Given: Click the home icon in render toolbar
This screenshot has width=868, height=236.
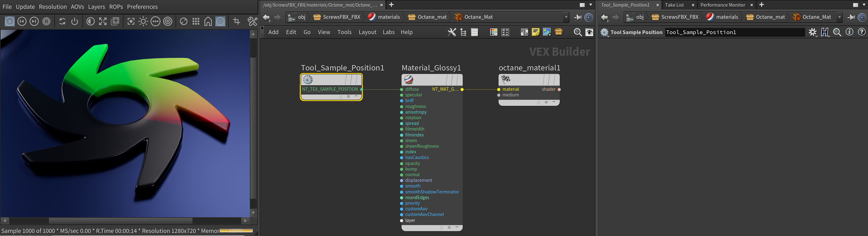Looking at the screenshot, I should tap(208, 21).
